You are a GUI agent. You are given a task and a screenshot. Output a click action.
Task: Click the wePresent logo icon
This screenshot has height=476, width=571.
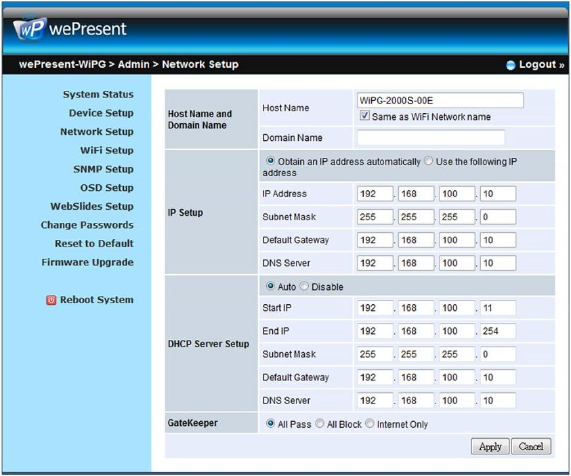30,28
